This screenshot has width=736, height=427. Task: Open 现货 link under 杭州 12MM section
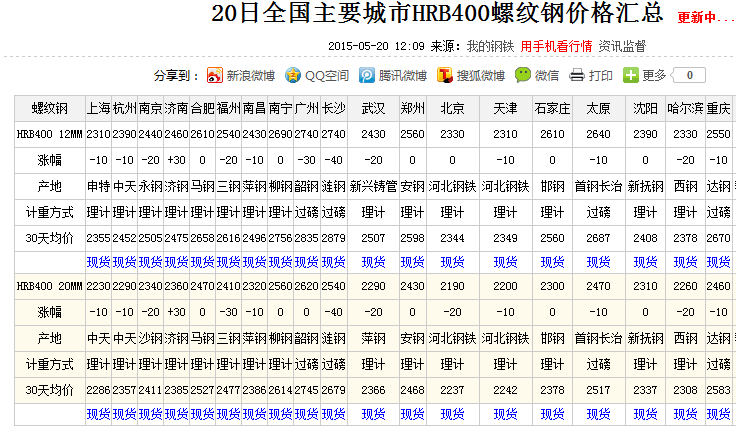124,262
